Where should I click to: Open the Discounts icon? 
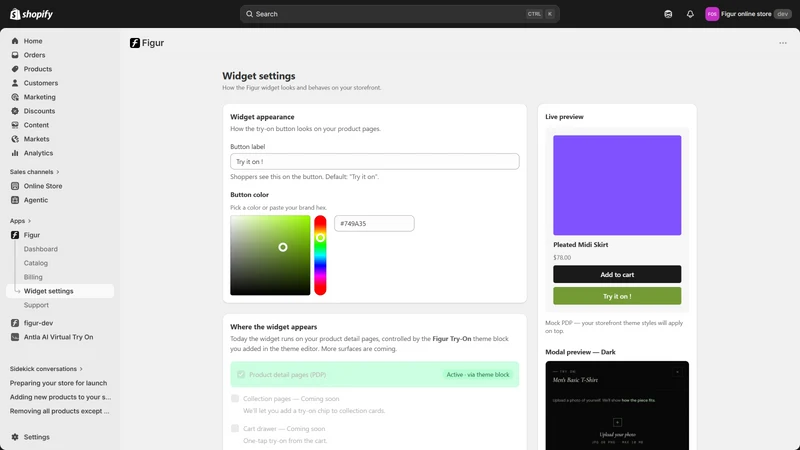click(x=15, y=111)
